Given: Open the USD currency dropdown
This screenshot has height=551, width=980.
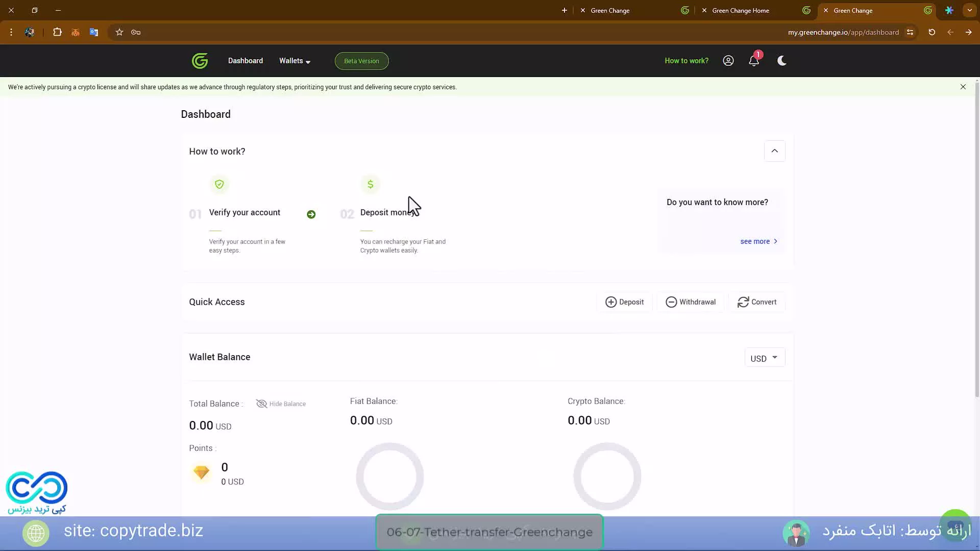Looking at the screenshot, I should pyautogui.click(x=763, y=357).
